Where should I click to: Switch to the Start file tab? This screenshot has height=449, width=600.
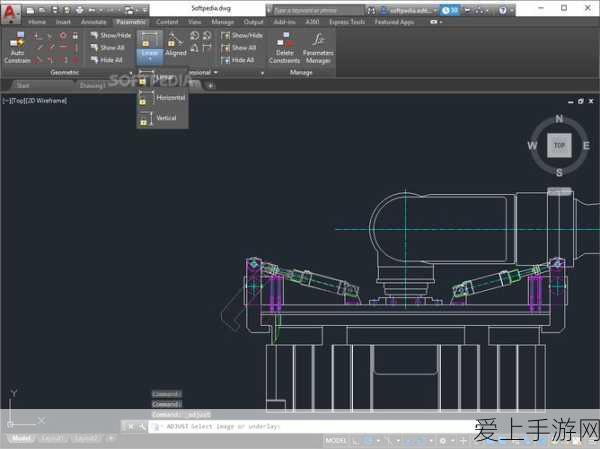23,85
